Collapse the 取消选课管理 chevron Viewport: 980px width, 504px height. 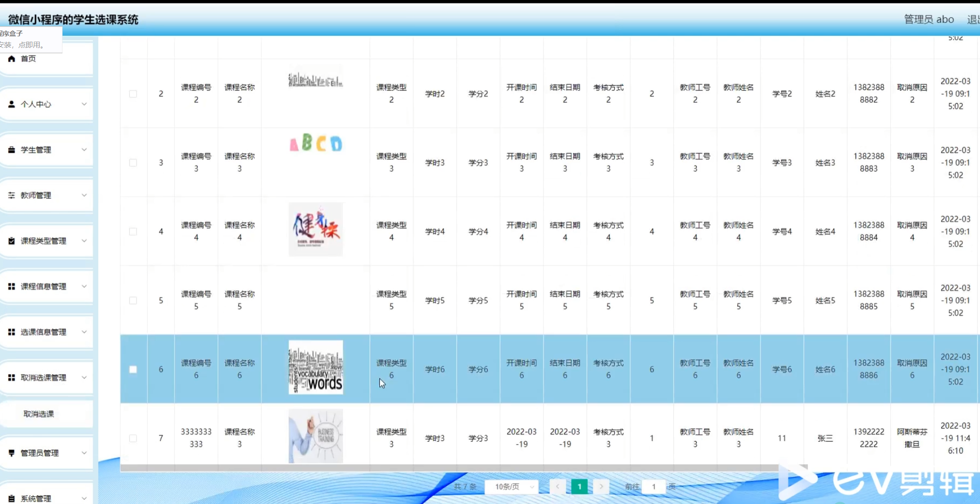(84, 378)
